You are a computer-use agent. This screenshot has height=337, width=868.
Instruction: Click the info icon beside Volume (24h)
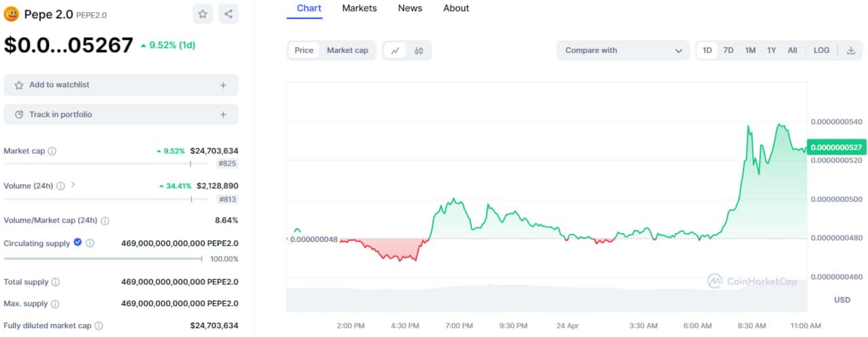(x=60, y=186)
